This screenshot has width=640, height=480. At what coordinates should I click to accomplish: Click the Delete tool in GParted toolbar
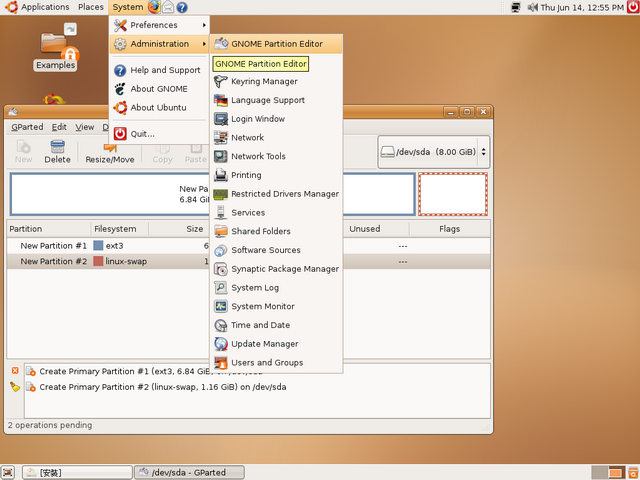[x=58, y=151]
